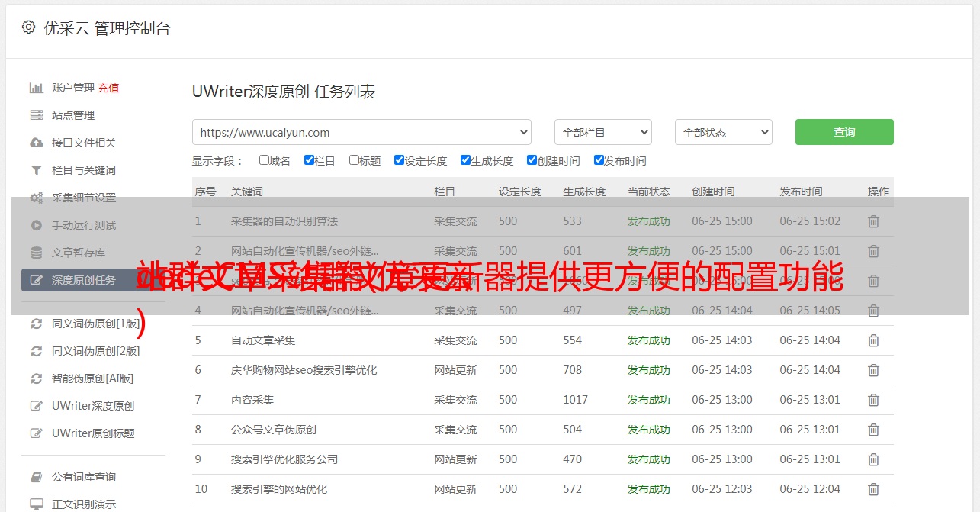The height and width of the screenshot is (512, 980).
Task: Open UWriter原创标题 sidebar link
Action: (x=93, y=433)
